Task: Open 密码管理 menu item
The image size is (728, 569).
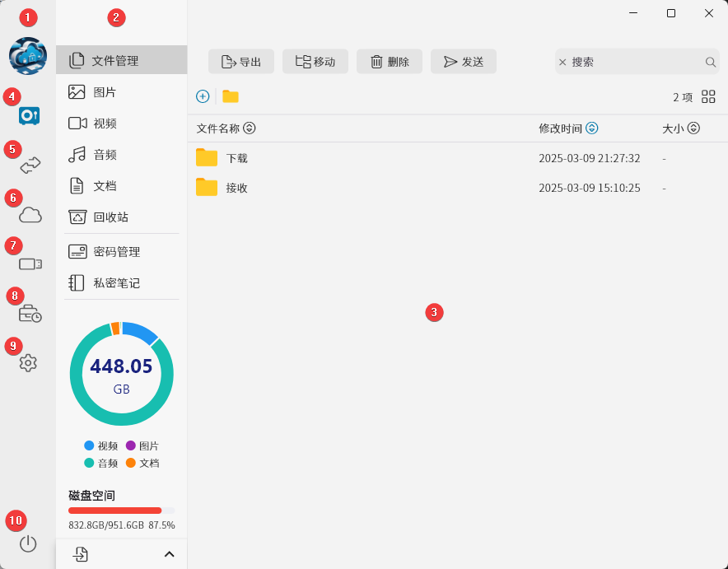Action: pos(116,252)
